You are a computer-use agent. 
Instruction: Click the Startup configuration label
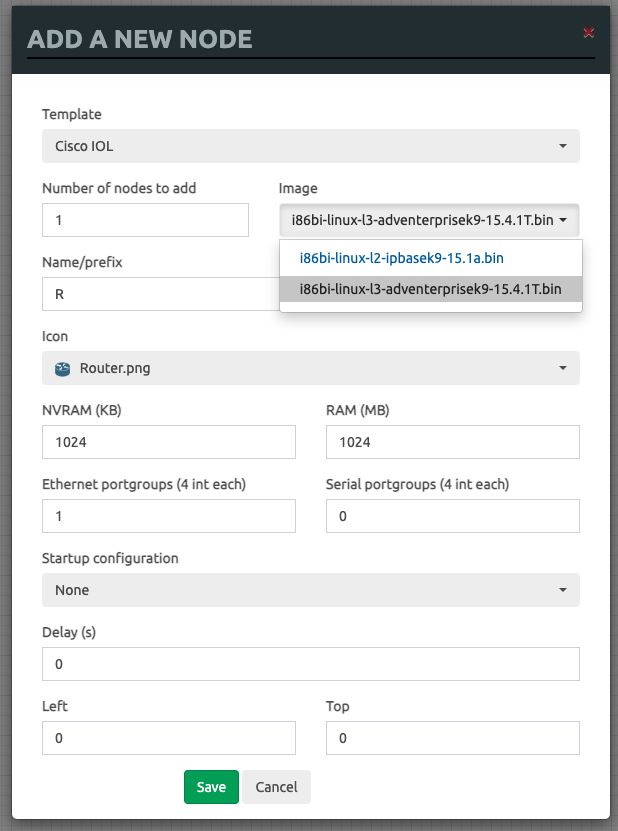pyautogui.click(x=110, y=558)
